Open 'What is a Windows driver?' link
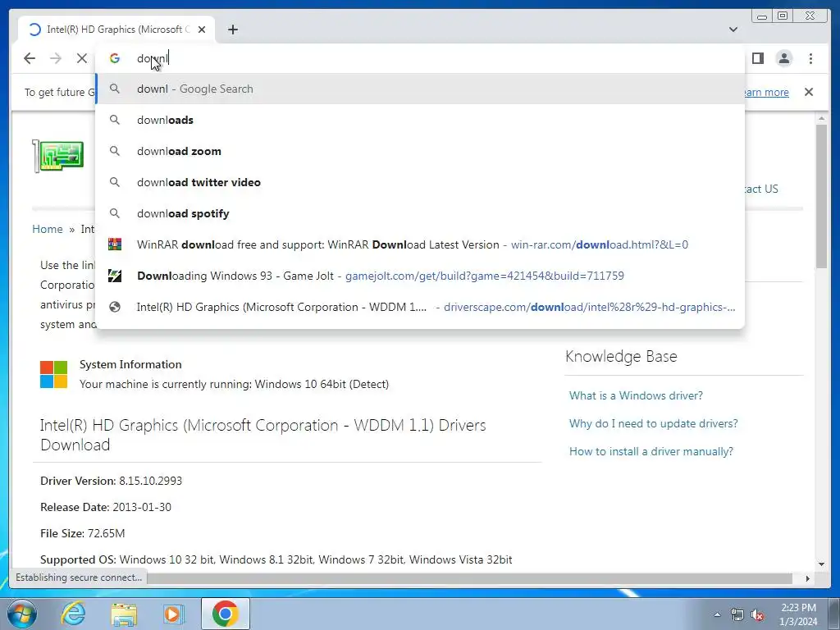Image resolution: width=840 pixels, height=630 pixels. (x=636, y=395)
